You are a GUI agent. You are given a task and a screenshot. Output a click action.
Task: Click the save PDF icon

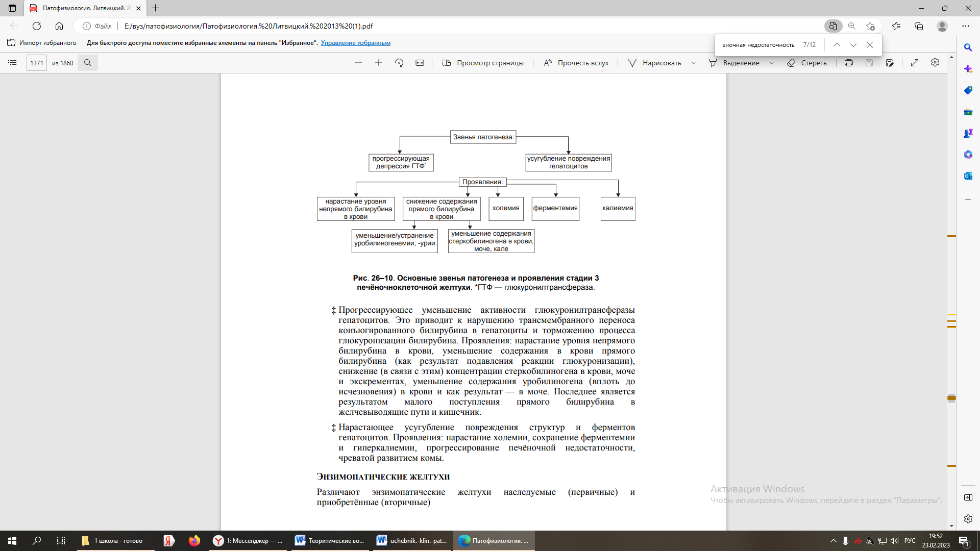pos(869,63)
